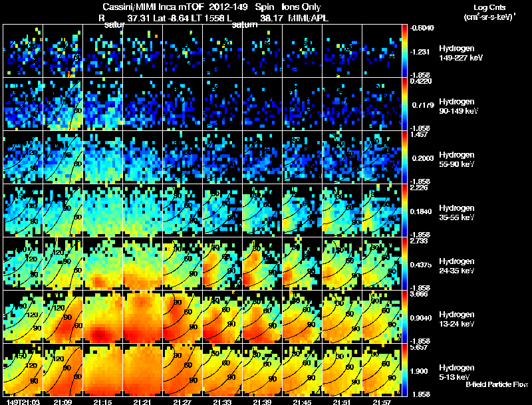
Task: Click the 0.2003 color scale value
Action: [x=423, y=158]
